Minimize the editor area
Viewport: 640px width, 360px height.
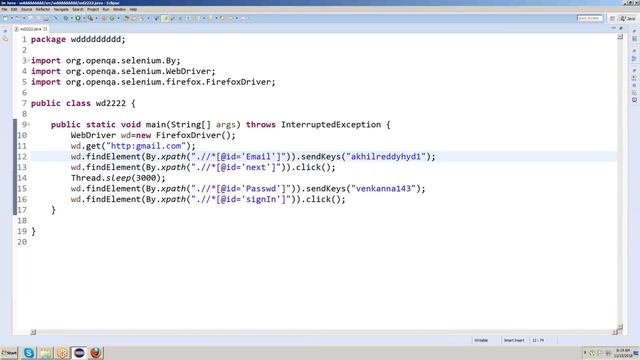point(613,28)
